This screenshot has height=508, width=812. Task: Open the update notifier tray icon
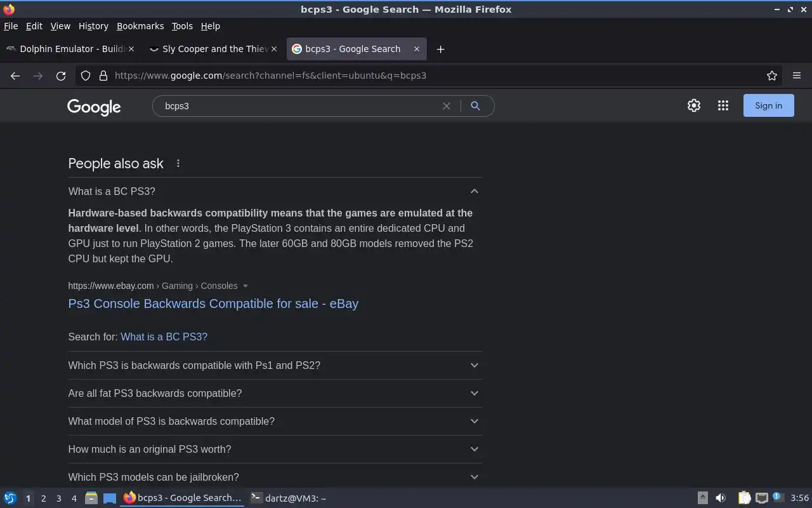pos(778,497)
